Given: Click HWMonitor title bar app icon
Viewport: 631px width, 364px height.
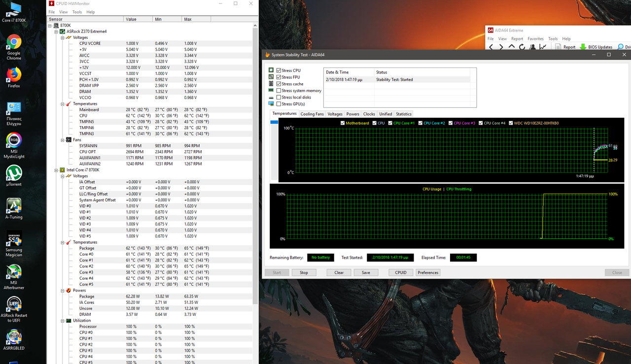Looking at the screenshot, I should click(52, 3).
